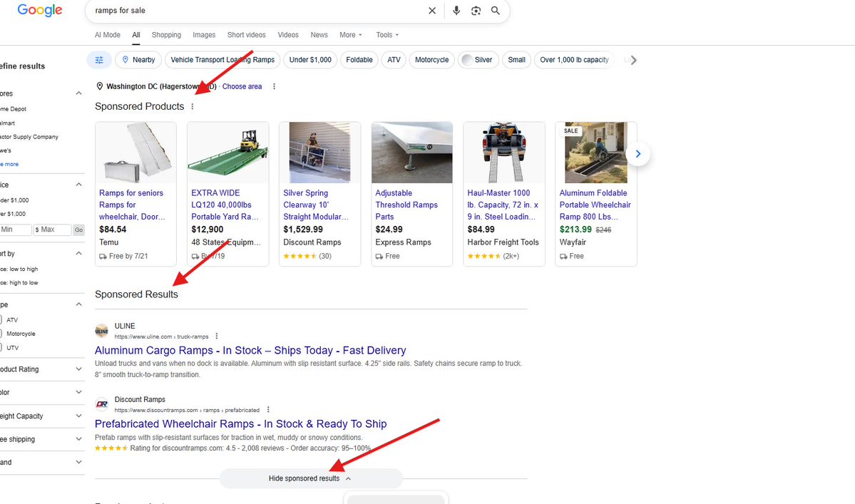855x504 pixels.
Task: Click the price filter Go button
Action: coord(79,230)
